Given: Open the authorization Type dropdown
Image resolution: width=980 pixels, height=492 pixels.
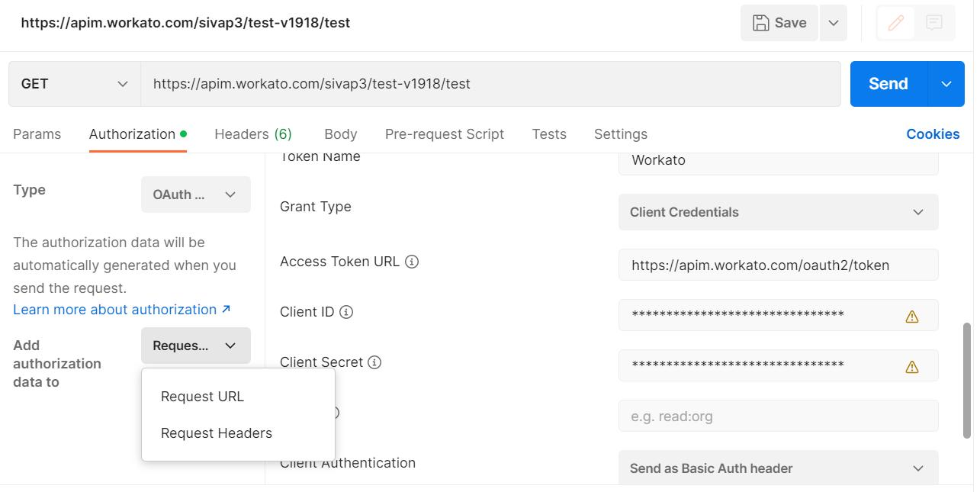Looking at the screenshot, I should pos(195,195).
